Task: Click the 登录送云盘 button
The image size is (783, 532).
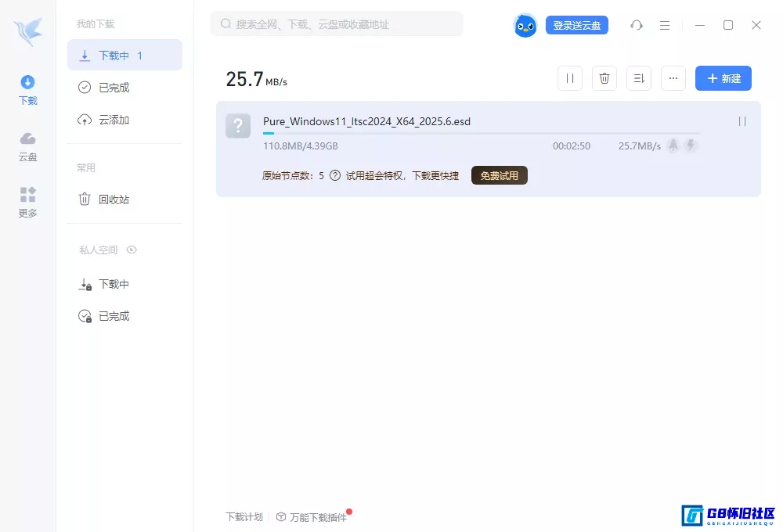Action: (x=577, y=25)
